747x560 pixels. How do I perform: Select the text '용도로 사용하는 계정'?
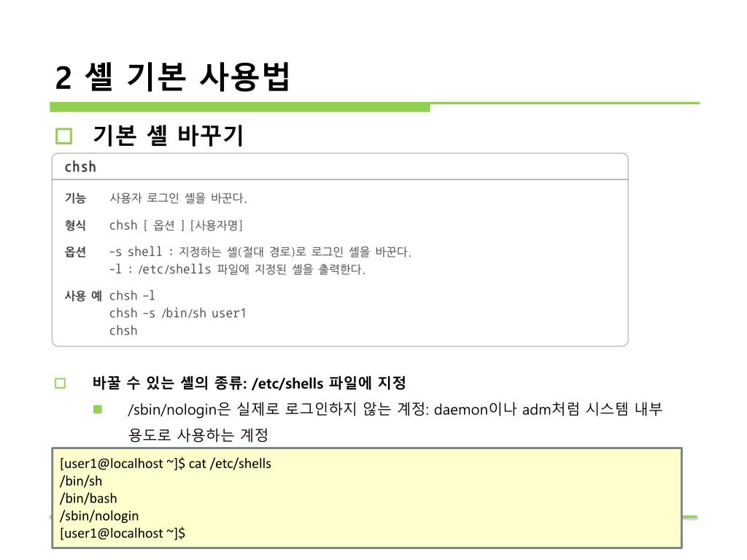click(198, 435)
